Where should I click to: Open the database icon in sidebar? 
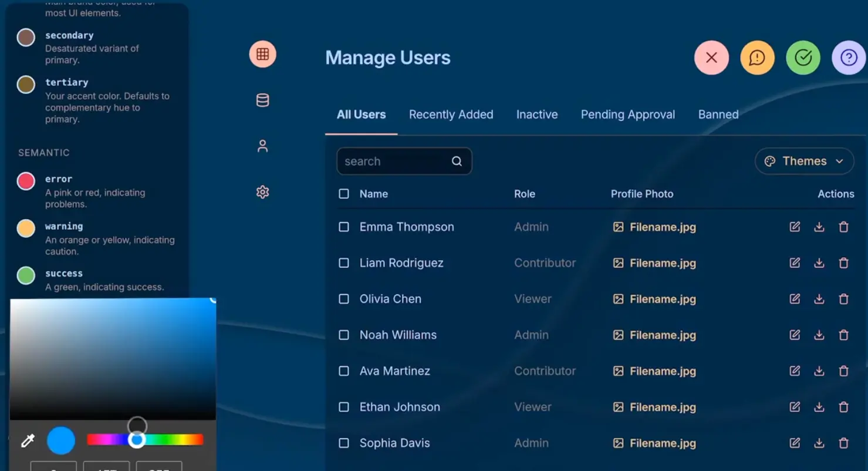pos(262,100)
